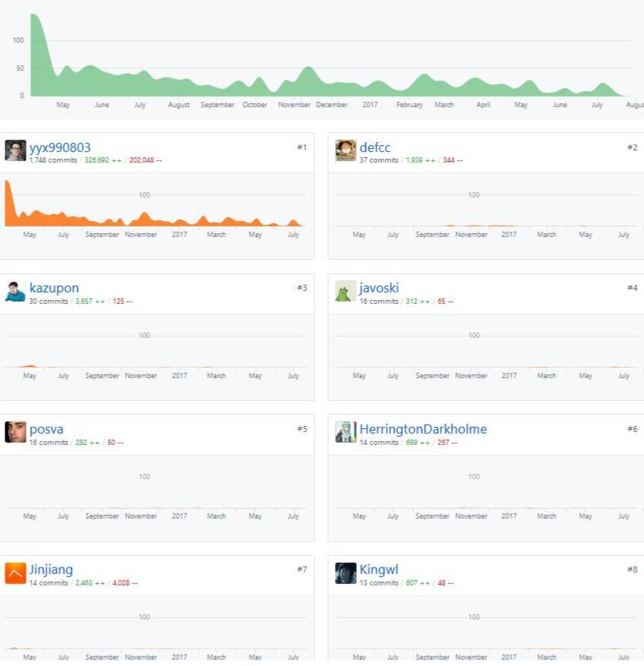Viewport: 644px width, 666px height.
Task: Select the November label on main graph timeline
Action: [x=294, y=105]
